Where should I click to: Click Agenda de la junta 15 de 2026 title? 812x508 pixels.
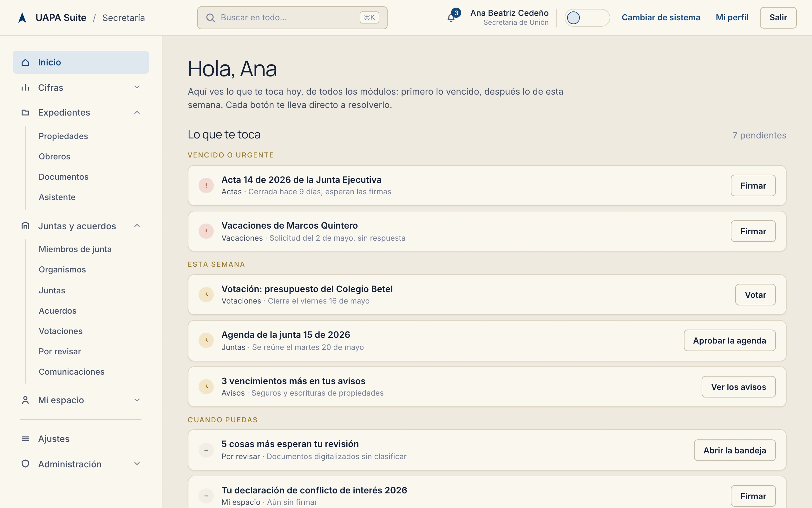click(285, 335)
